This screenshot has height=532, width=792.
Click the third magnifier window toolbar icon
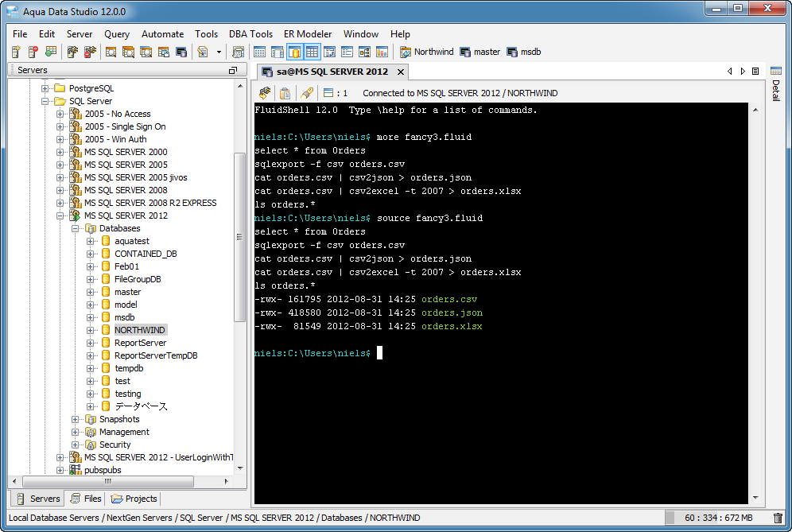coord(146,52)
